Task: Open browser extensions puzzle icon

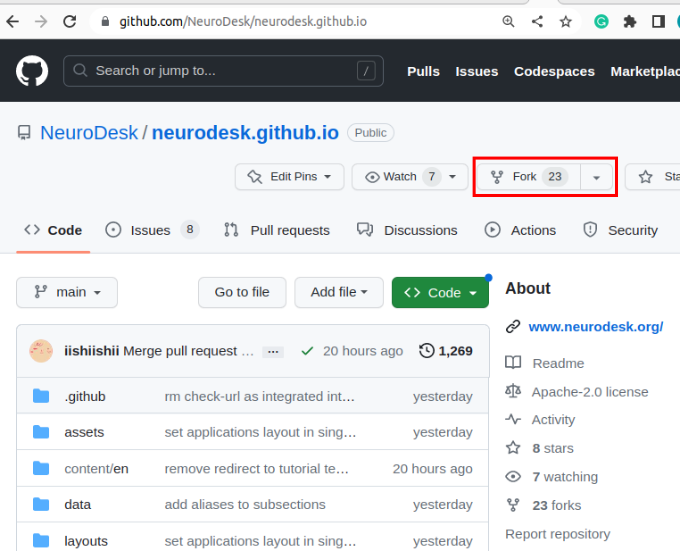Action: coord(630,21)
